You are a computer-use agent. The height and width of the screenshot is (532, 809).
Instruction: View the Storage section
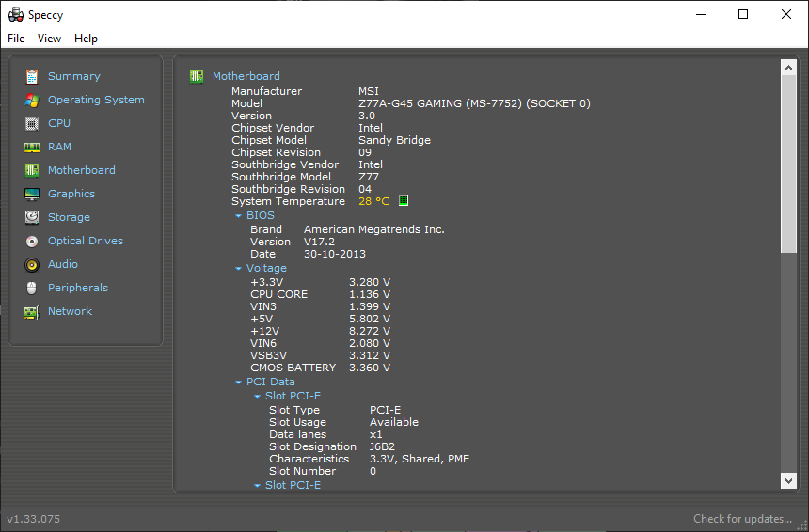tap(69, 217)
